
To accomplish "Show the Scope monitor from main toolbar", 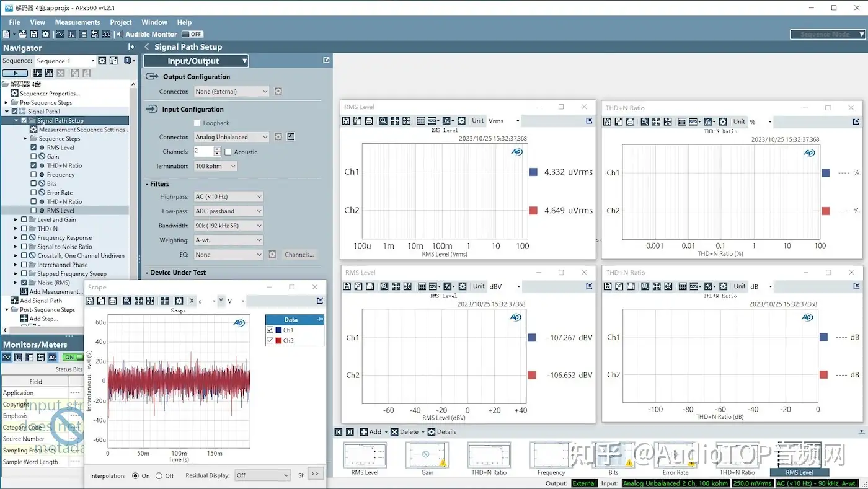I will coord(60,34).
